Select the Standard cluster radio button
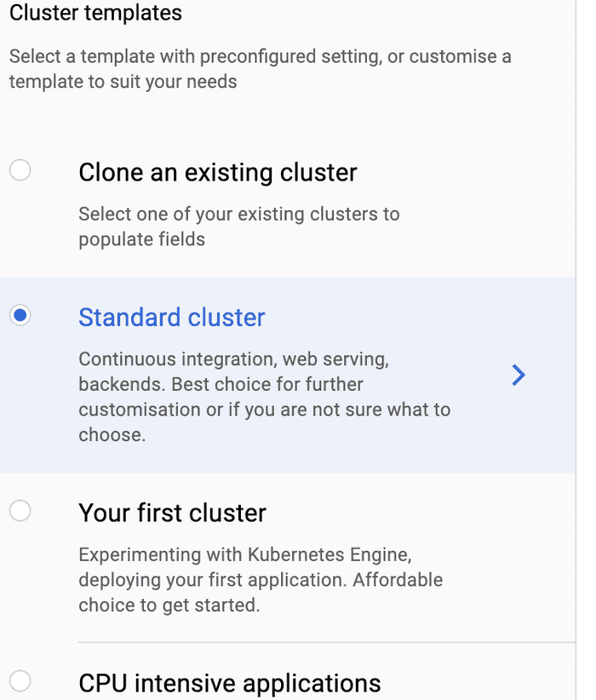 point(20,316)
